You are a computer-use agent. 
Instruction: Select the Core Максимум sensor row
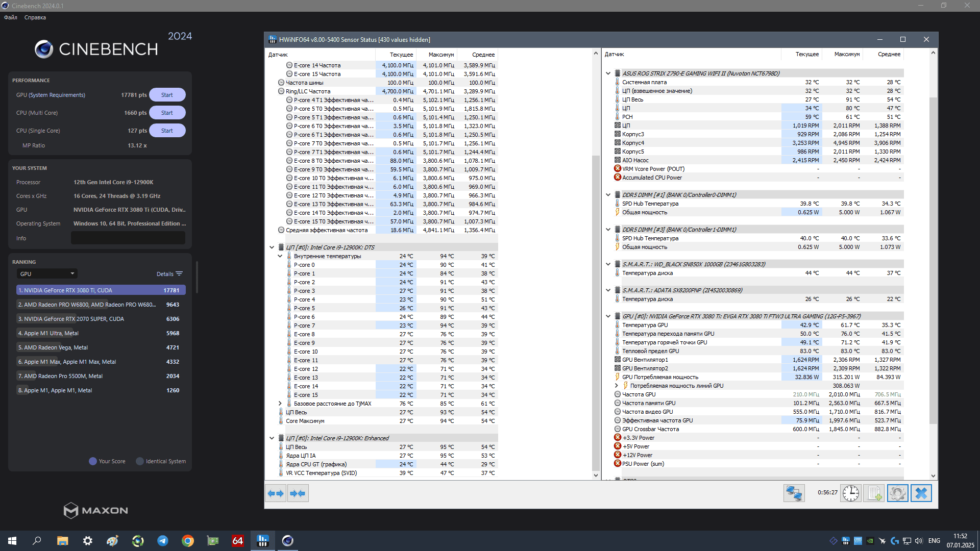[387, 421]
